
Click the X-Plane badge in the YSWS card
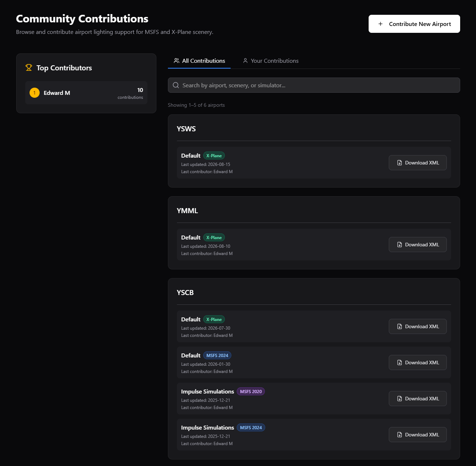[x=214, y=155]
